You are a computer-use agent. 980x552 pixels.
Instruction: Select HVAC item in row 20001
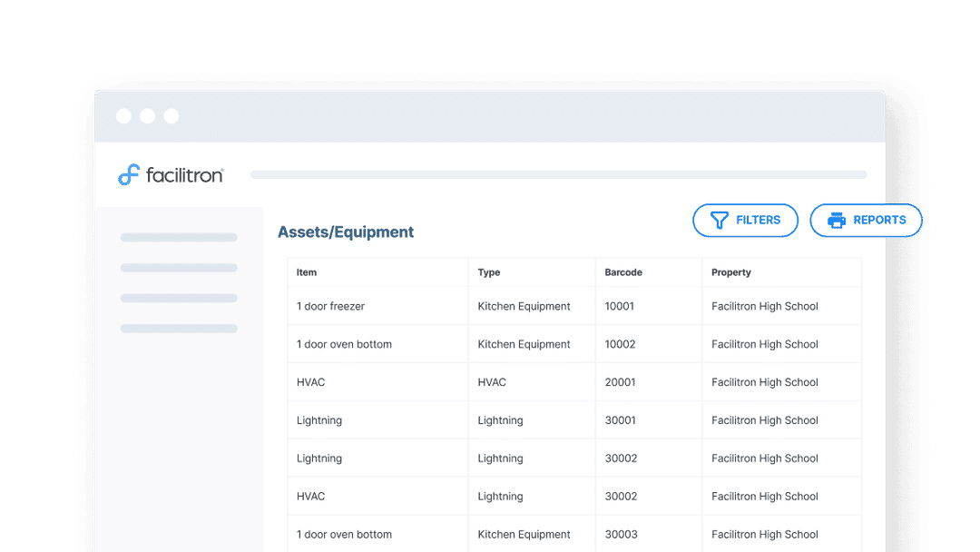tap(310, 382)
